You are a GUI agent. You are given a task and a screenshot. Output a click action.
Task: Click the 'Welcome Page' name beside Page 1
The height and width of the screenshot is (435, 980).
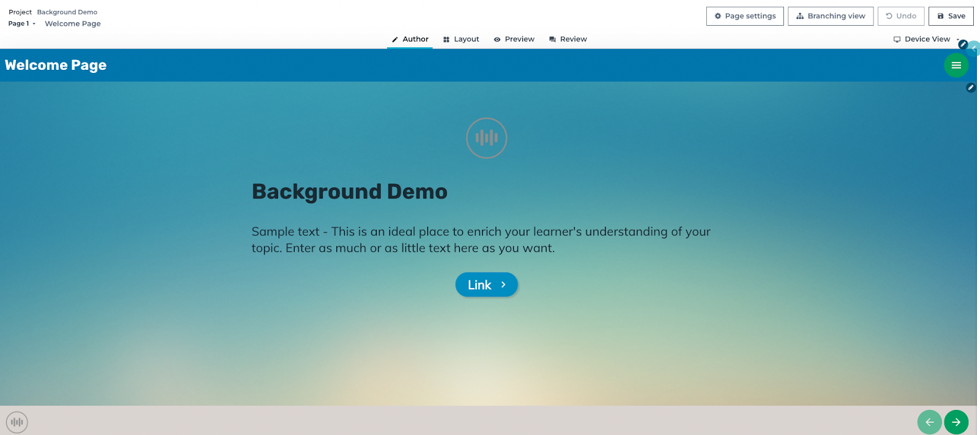(73, 24)
